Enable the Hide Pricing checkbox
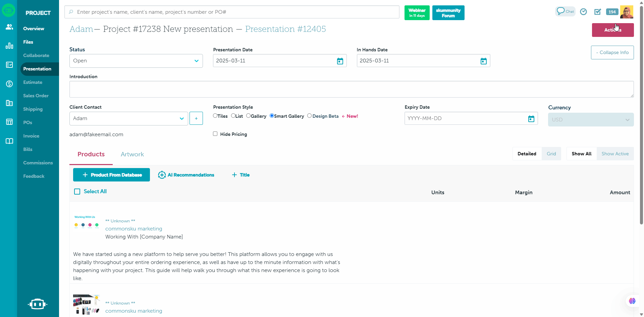The width and height of the screenshot is (644, 317). pyautogui.click(x=215, y=134)
